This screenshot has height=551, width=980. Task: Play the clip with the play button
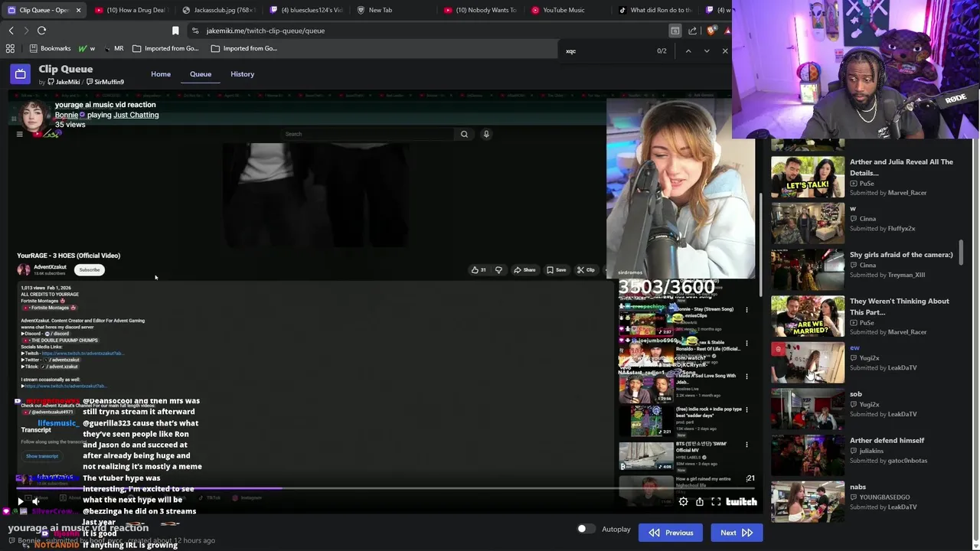point(20,502)
